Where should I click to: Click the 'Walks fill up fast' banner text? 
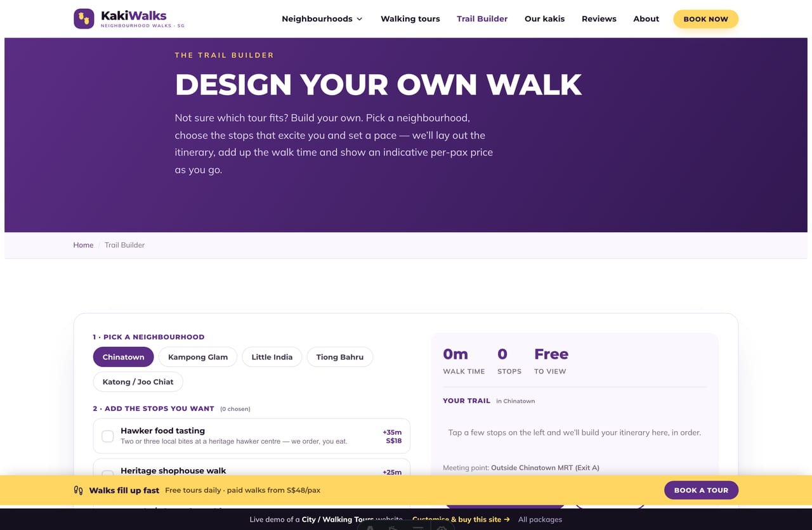124,490
